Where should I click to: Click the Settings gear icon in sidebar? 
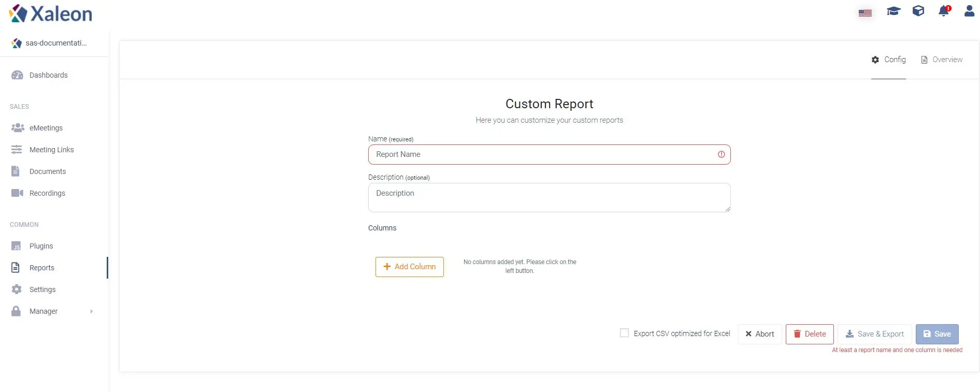(x=17, y=289)
